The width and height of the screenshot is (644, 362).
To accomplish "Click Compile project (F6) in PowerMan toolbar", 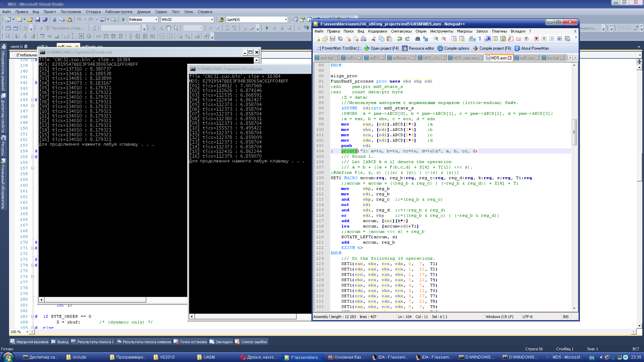I will [492, 48].
